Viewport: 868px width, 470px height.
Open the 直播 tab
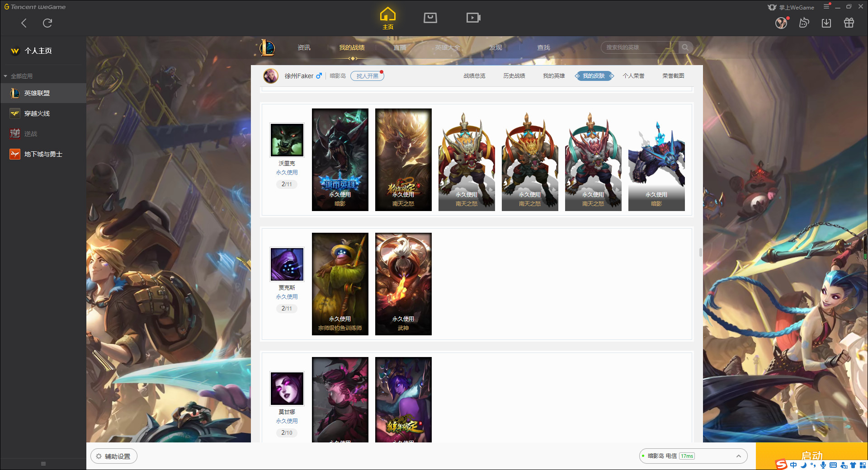click(400, 47)
